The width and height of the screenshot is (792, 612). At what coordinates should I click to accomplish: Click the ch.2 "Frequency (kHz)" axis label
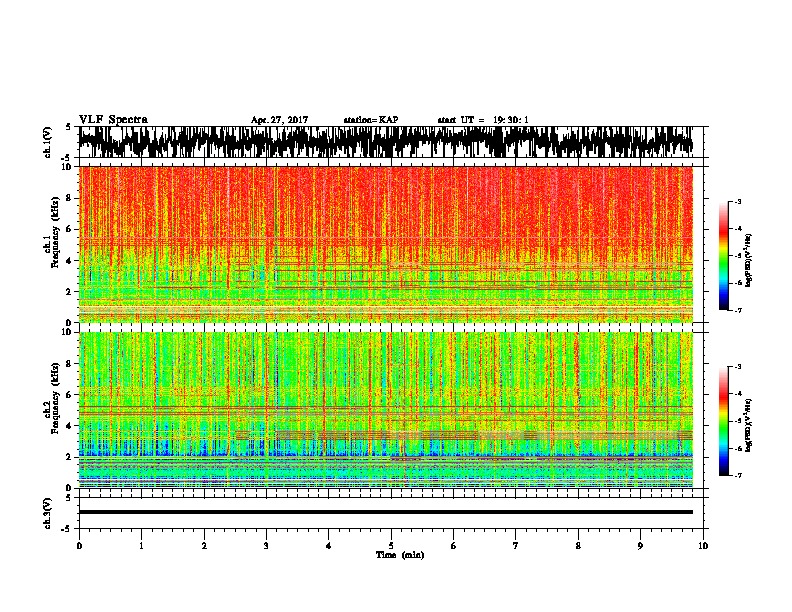[55, 400]
